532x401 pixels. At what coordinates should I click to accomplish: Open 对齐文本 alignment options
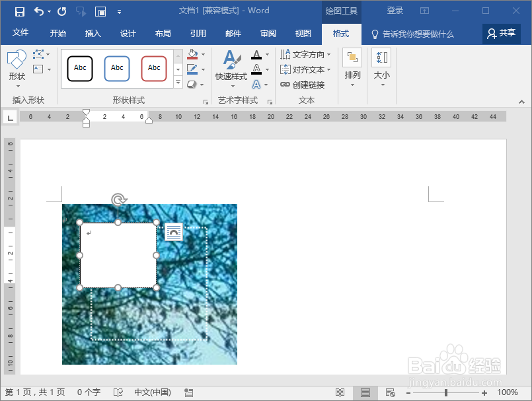click(308, 69)
